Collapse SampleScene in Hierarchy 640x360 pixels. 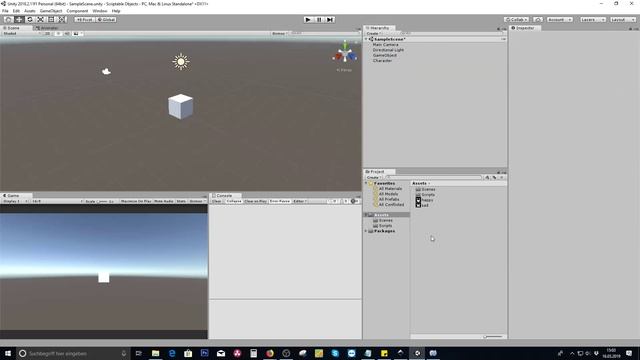[x=366, y=39]
